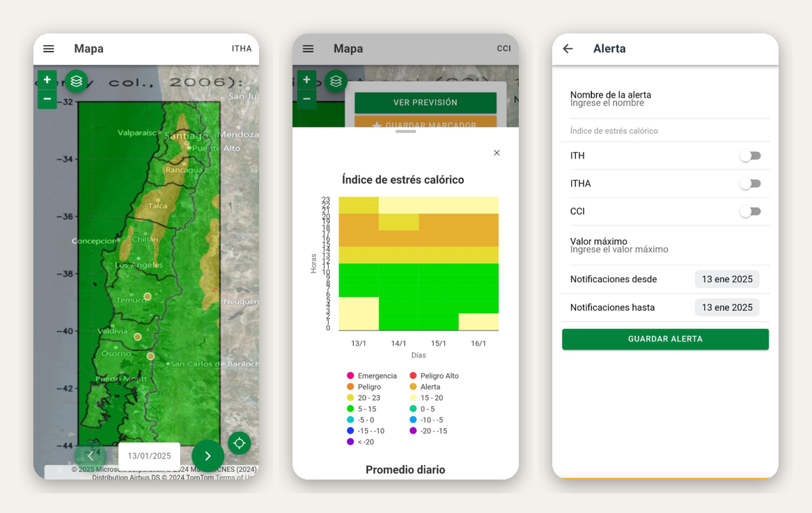This screenshot has width=812, height=513.
Task: Open map layers on ITHA screen
Action: click(77, 82)
